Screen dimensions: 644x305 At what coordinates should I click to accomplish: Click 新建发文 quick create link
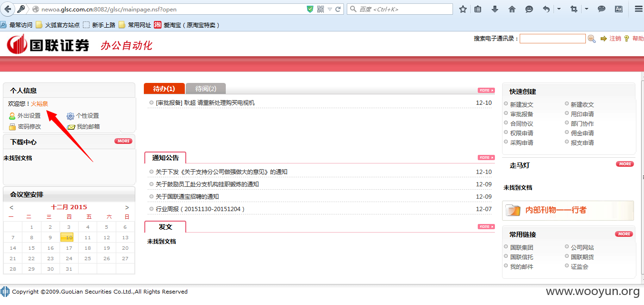click(x=522, y=104)
